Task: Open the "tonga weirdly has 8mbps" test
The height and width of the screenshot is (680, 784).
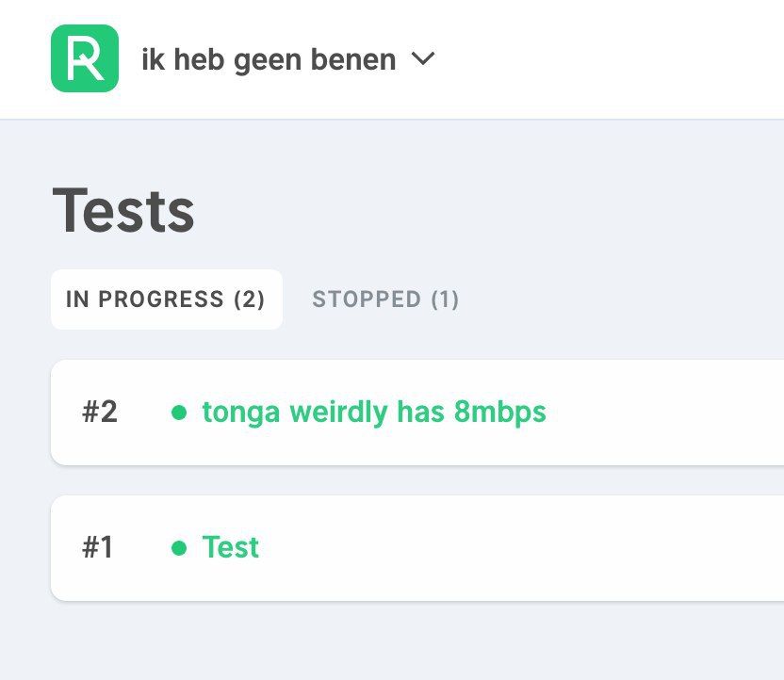Action: click(374, 413)
